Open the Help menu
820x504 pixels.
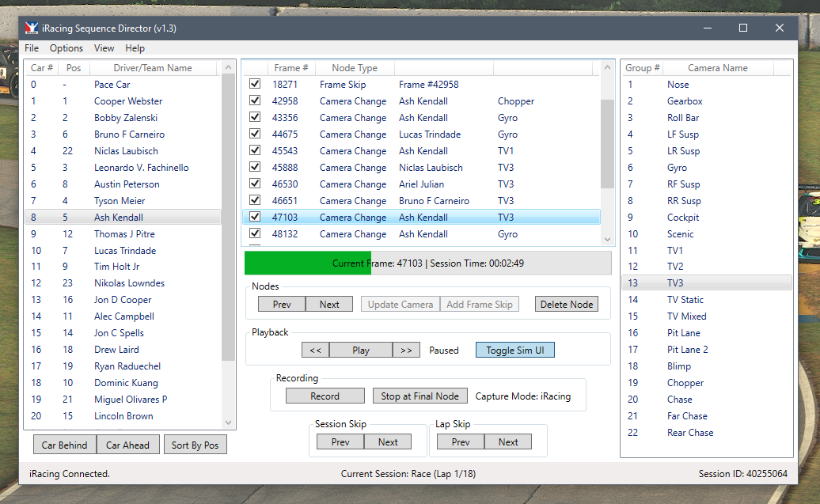[x=135, y=48]
